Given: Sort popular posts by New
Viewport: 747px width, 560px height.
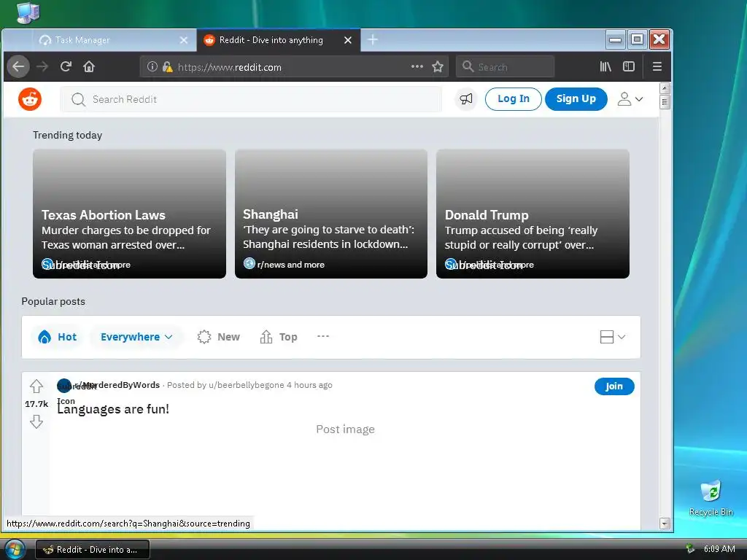Looking at the screenshot, I should 219,337.
